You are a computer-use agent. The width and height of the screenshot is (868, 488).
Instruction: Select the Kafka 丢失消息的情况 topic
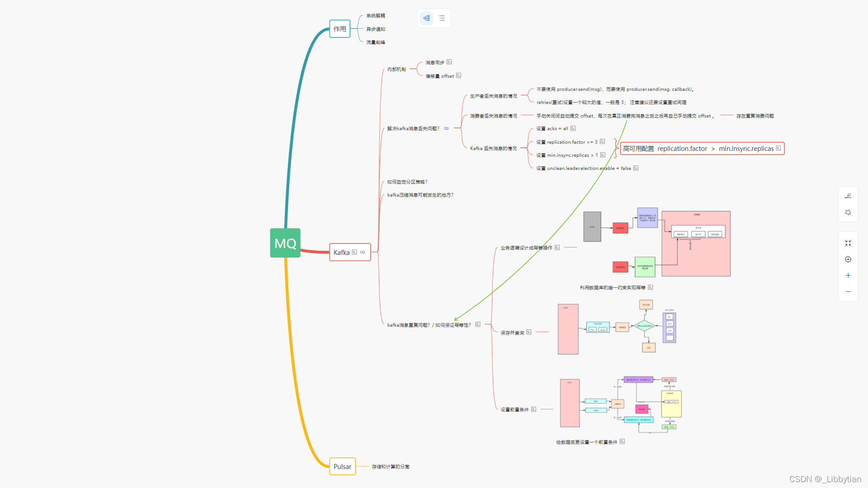pyautogui.click(x=493, y=148)
